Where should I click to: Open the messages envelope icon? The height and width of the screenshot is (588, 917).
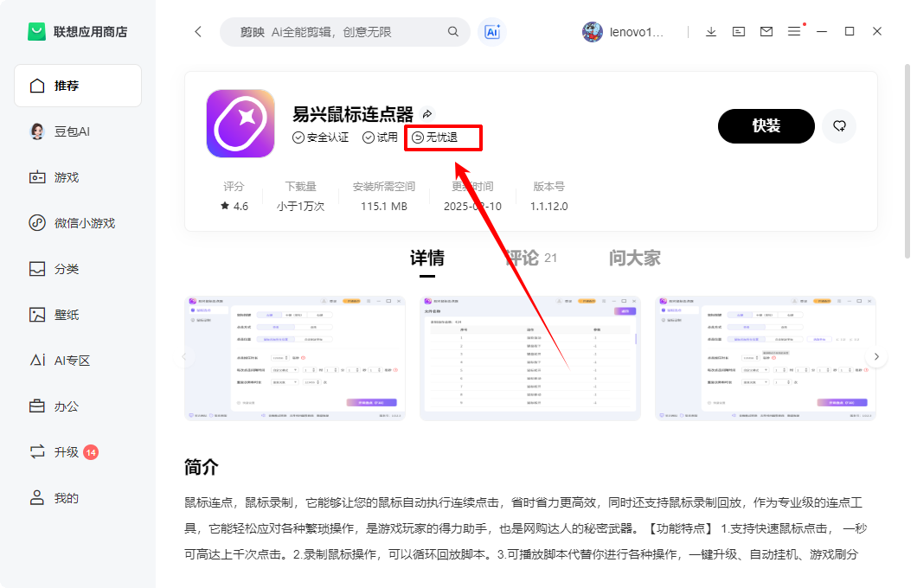pyautogui.click(x=766, y=32)
